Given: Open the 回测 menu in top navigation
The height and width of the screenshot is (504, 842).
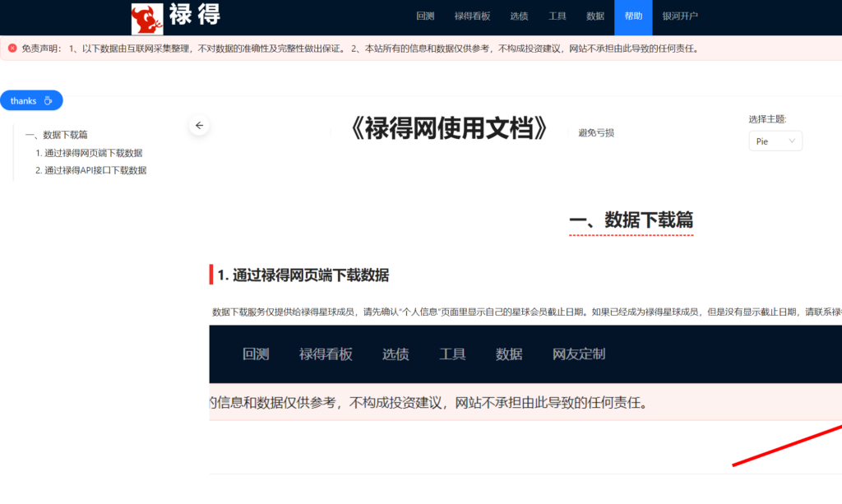Looking at the screenshot, I should pyautogui.click(x=425, y=16).
